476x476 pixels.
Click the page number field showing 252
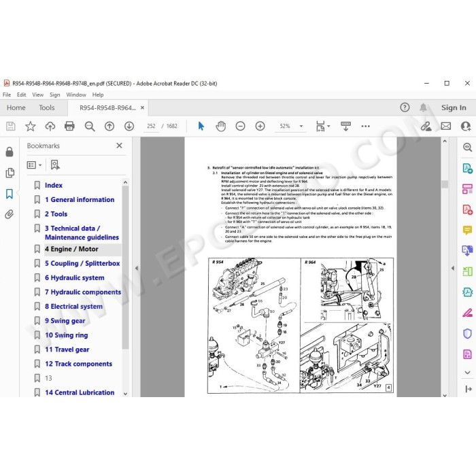tap(151, 126)
